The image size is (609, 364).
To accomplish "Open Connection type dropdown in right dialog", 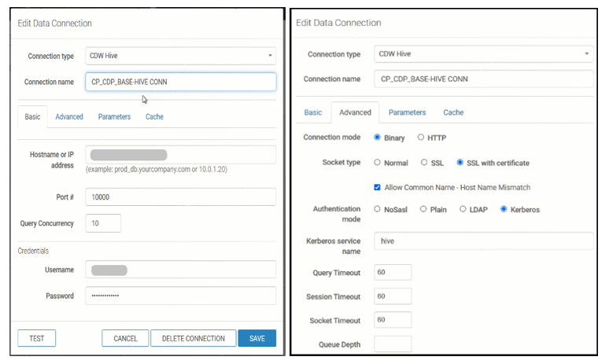I will coord(484,54).
